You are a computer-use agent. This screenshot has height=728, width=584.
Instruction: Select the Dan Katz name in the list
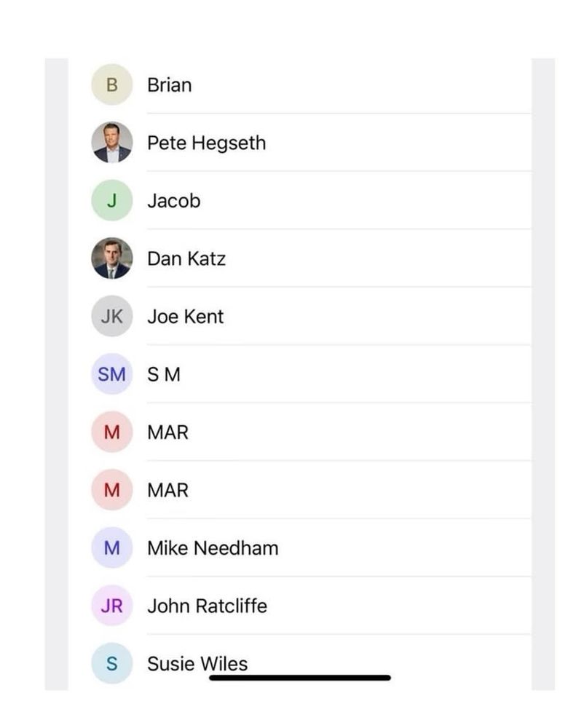(186, 258)
